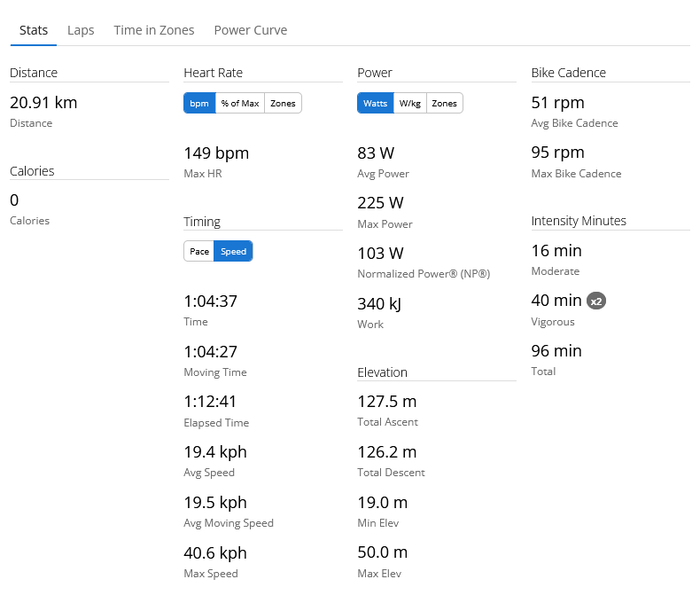Switch power display to W/kg

[x=410, y=104]
